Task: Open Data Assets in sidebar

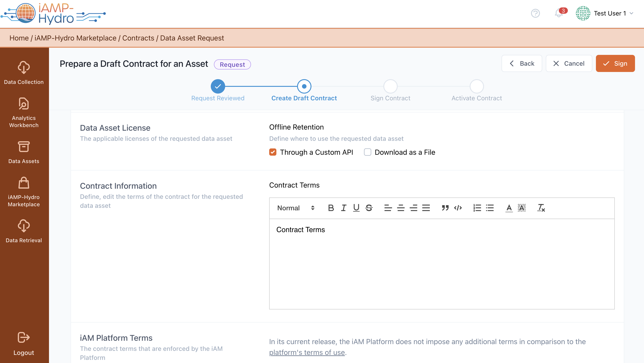Action: [x=24, y=153]
